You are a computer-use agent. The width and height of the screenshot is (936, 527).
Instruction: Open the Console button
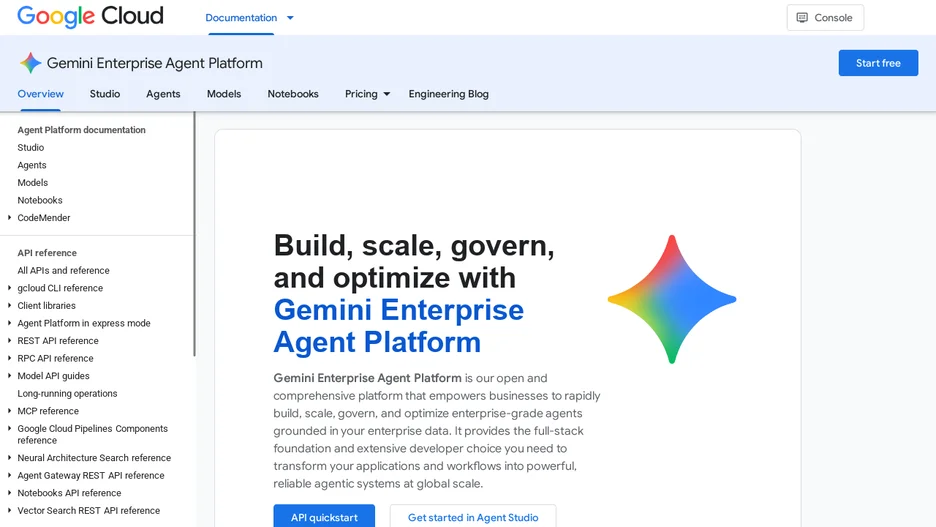825,18
